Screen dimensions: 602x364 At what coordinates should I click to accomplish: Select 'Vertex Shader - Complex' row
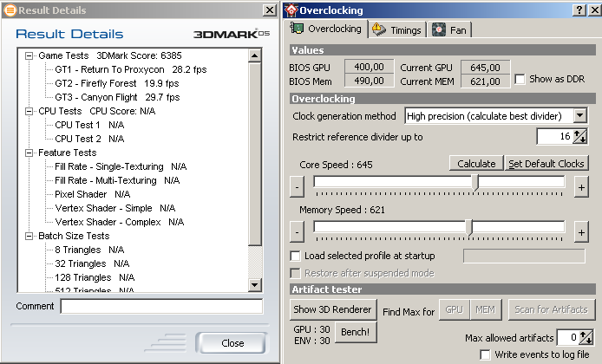point(120,222)
